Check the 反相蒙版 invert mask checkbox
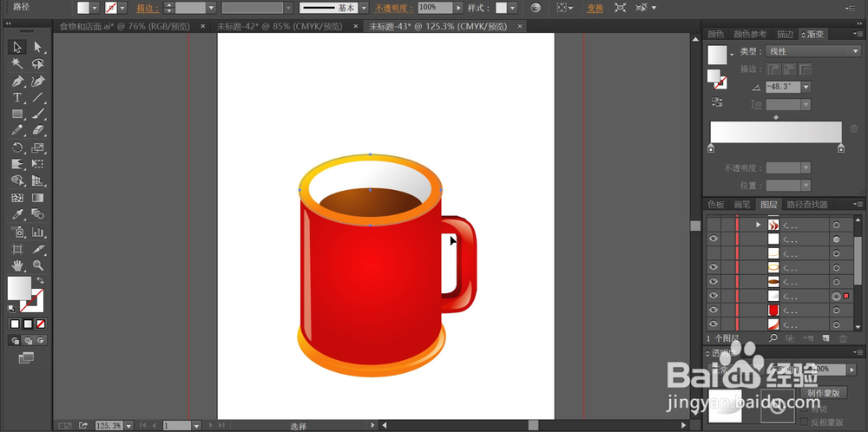 click(x=806, y=422)
